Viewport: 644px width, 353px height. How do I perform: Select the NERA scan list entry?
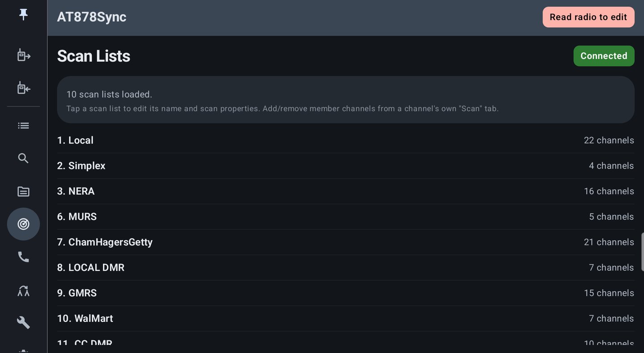pyautogui.click(x=346, y=191)
